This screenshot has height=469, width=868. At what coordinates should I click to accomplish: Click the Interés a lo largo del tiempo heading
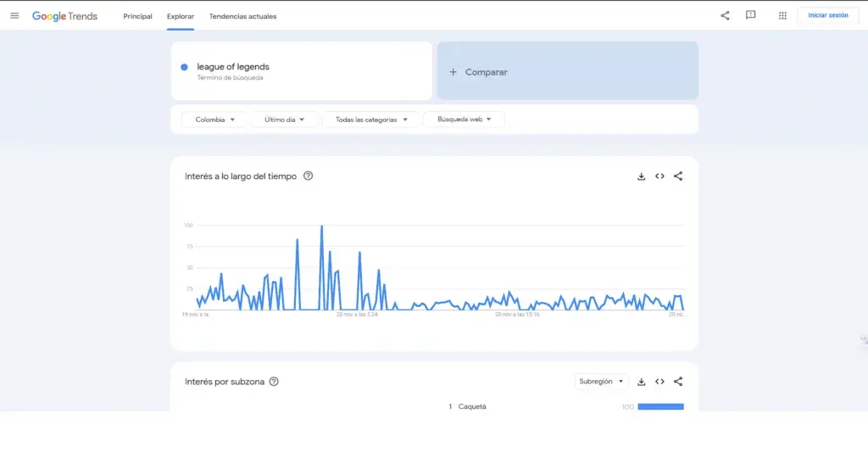click(241, 176)
